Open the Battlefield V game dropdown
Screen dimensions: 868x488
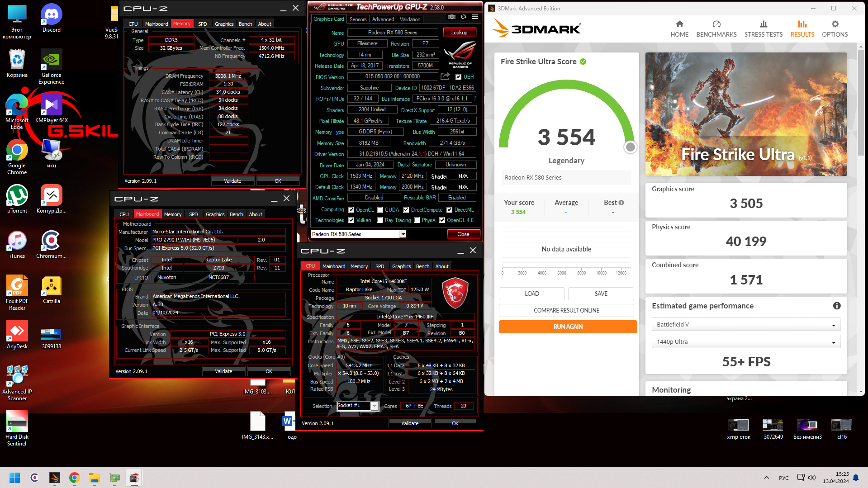click(x=746, y=325)
